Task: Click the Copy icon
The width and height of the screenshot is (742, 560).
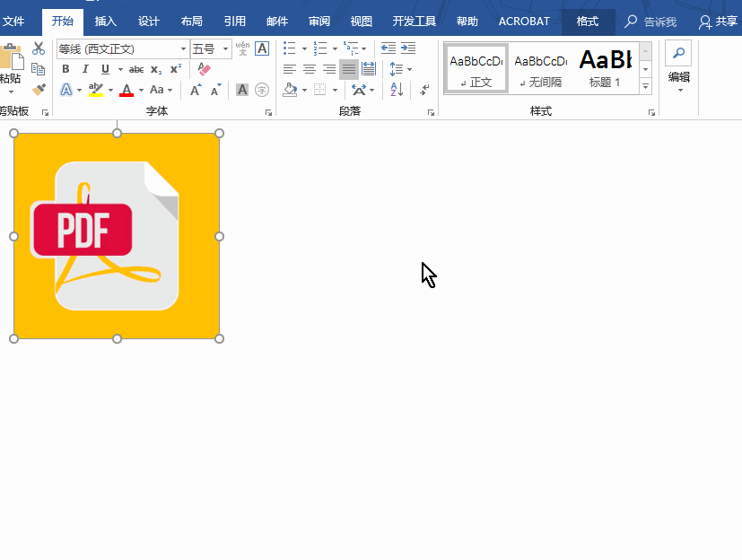Action: [x=39, y=69]
